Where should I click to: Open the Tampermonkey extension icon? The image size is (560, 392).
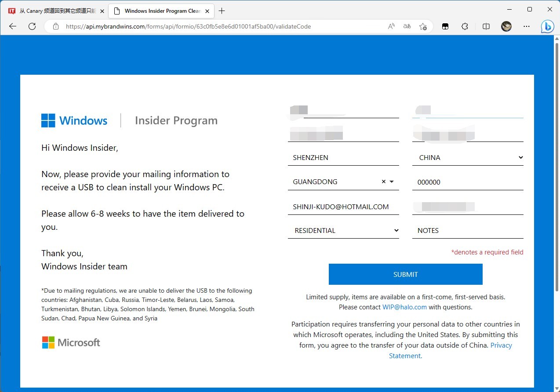click(445, 26)
